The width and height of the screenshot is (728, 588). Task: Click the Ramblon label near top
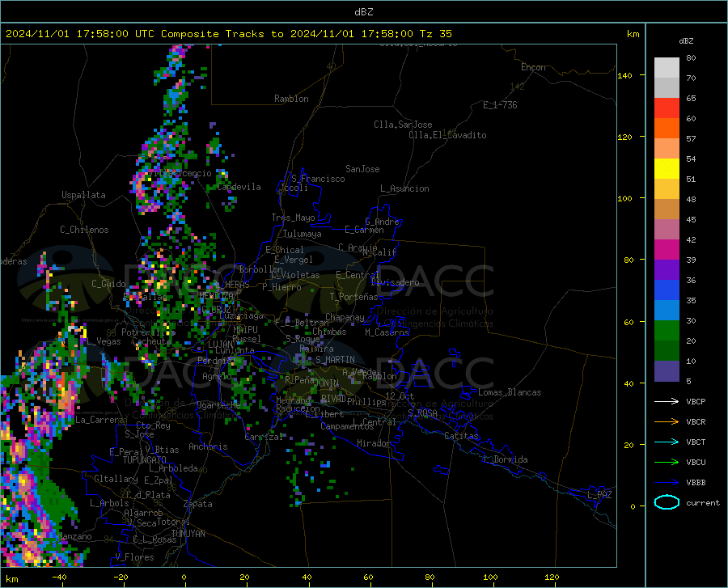tap(291, 99)
